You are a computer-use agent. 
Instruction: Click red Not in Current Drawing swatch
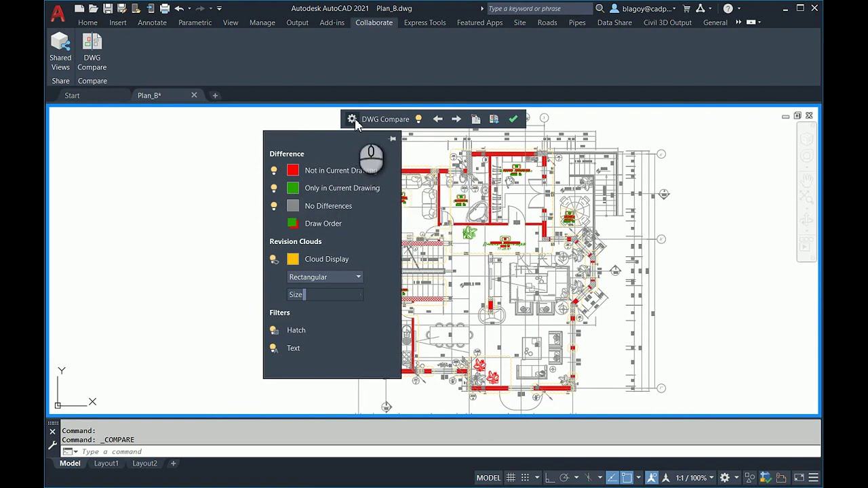pyautogui.click(x=293, y=171)
